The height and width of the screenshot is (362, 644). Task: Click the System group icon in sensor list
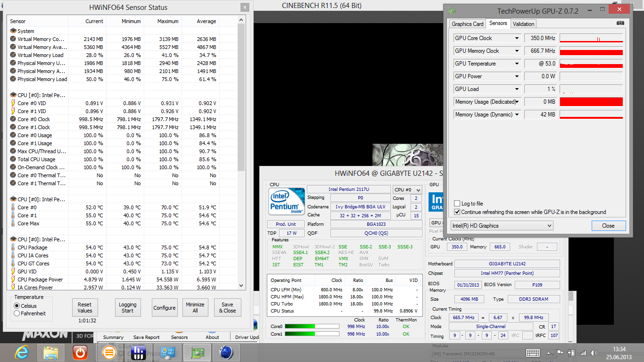click(13, 31)
